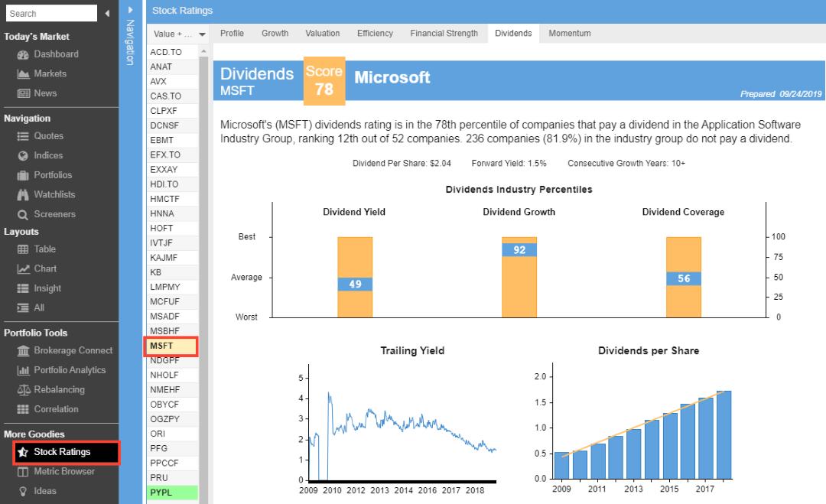Open the Metric Browser
Image resolution: width=826 pixels, height=504 pixels.
(x=65, y=472)
